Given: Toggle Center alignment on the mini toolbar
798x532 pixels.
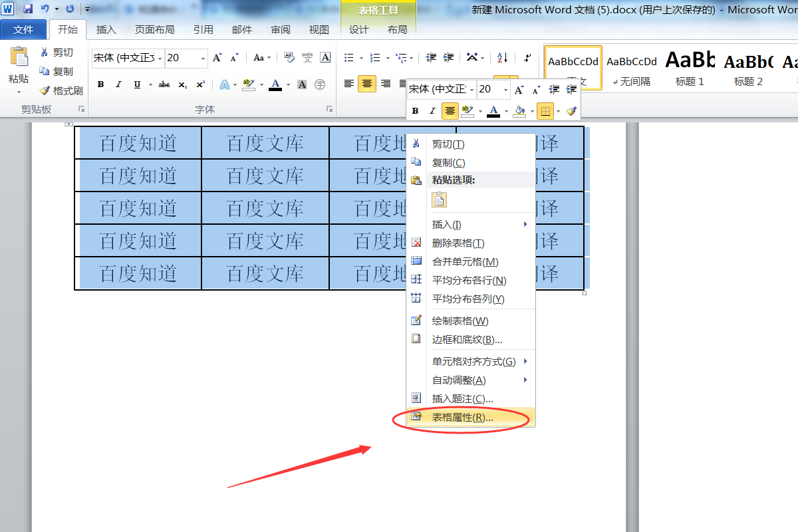Looking at the screenshot, I should 450,111.
